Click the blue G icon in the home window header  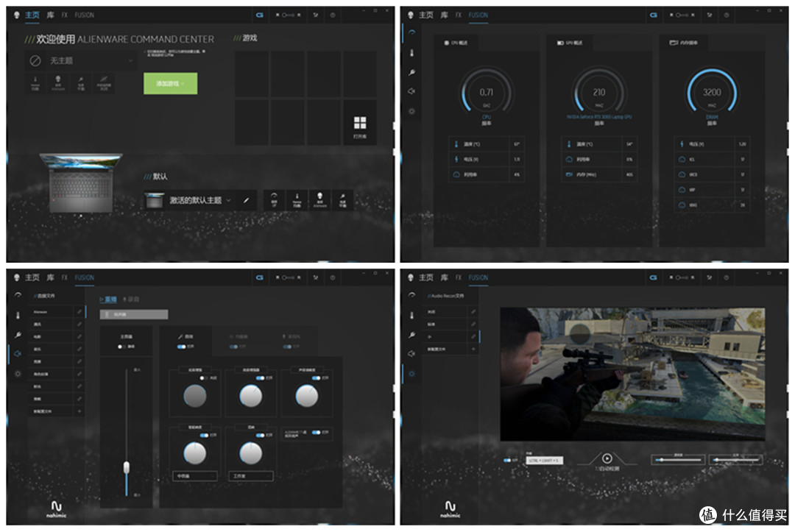click(260, 15)
